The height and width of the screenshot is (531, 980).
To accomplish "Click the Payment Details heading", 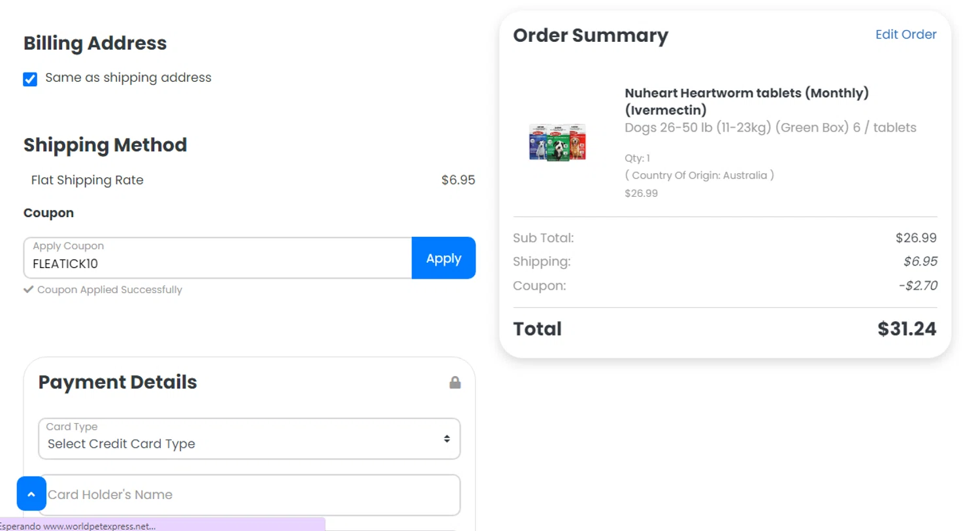I will (x=118, y=382).
